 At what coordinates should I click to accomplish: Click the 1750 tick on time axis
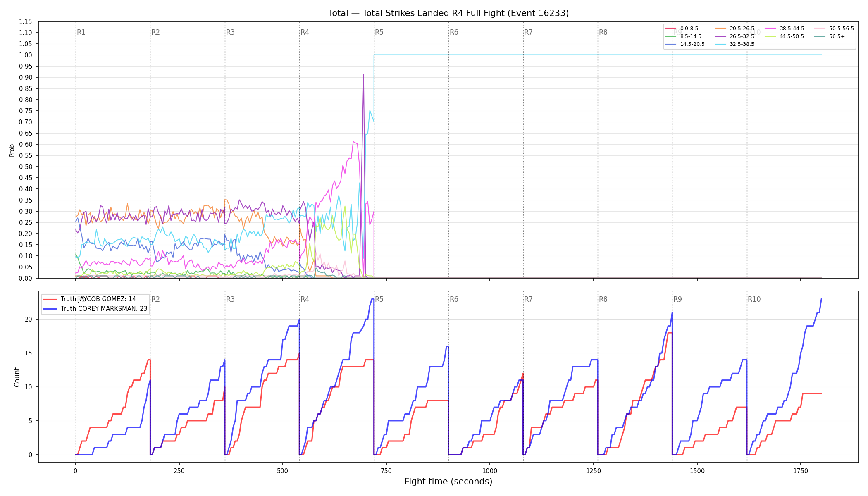[x=801, y=471]
